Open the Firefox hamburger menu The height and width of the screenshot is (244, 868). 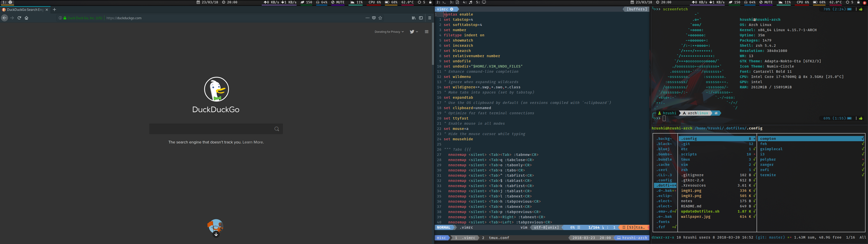click(x=430, y=18)
